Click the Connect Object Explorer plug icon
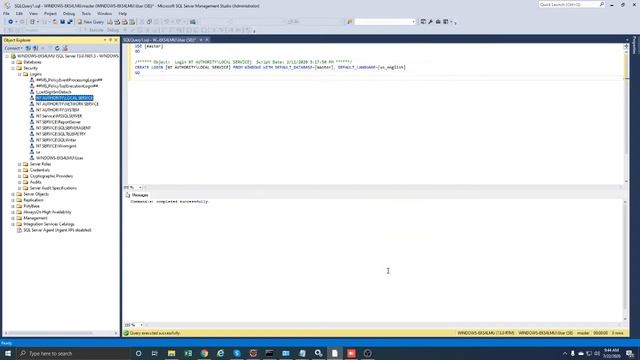Image resolution: width=640 pixels, height=360 pixels. [x=28, y=48]
